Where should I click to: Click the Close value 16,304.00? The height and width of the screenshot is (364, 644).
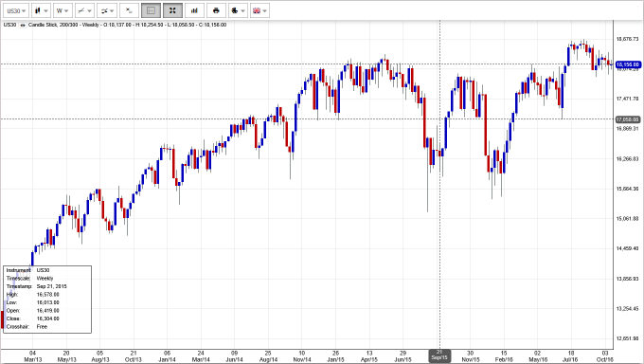tap(48, 318)
